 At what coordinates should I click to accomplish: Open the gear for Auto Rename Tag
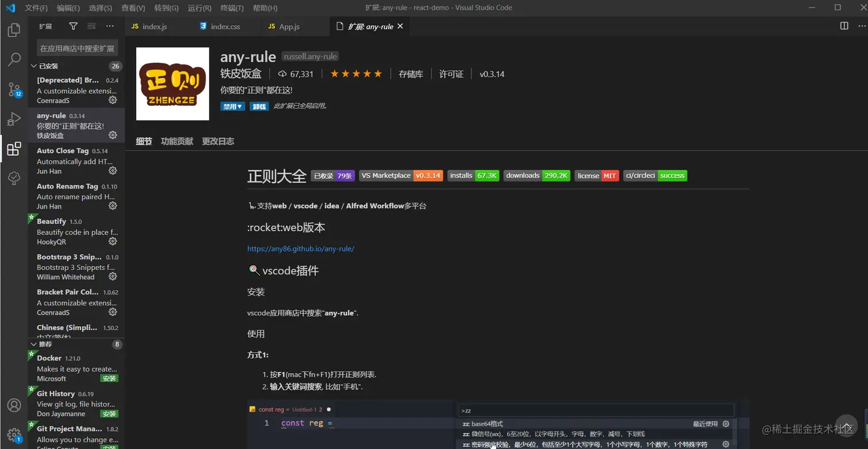pos(113,206)
